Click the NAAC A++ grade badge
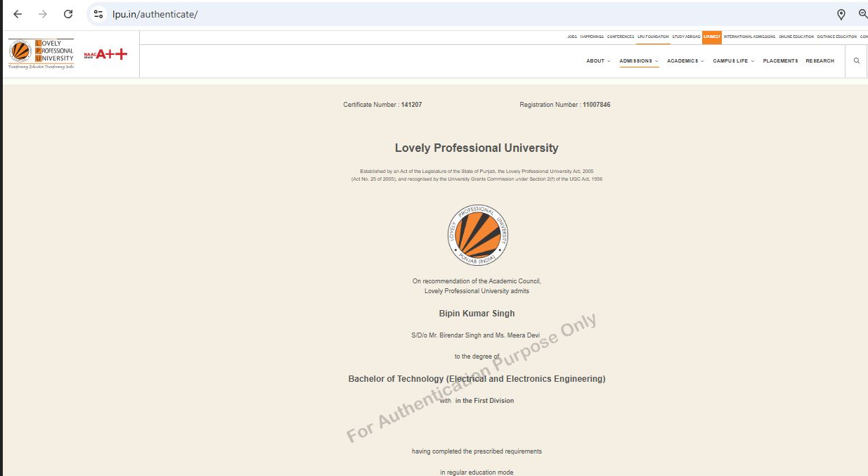The image size is (868, 476). coord(105,54)
